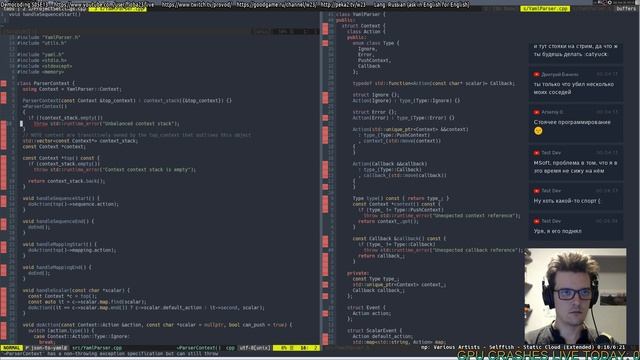Click the 'private:' line in the right pane
This screenshot has width=640, height=360.
pyautogui.click(x=358, y=273)
